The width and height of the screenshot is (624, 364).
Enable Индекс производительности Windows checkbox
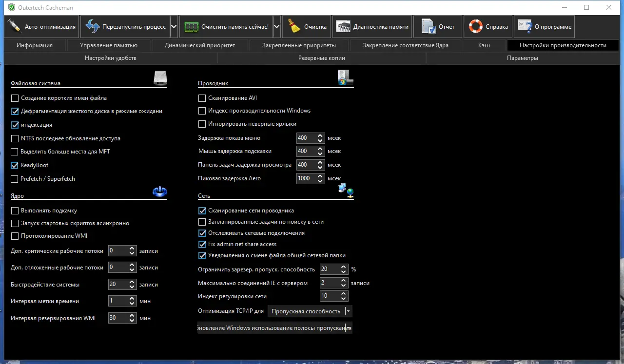[x=202, y=111]
